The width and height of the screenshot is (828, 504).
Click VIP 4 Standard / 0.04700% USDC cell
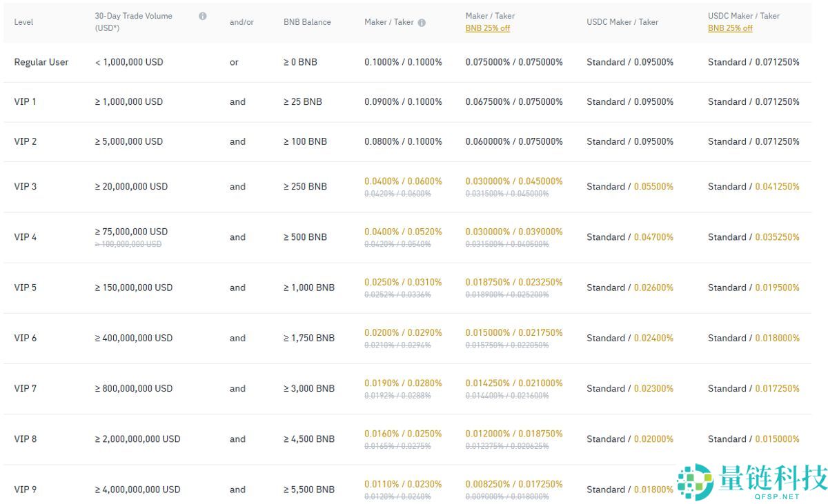(630, 237)
